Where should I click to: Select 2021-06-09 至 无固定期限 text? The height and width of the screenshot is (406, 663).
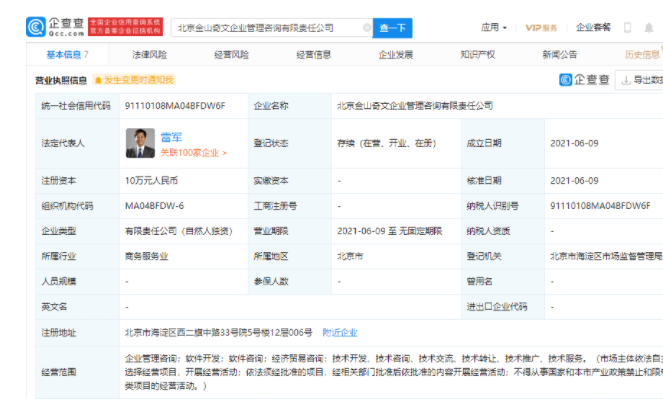389,231
